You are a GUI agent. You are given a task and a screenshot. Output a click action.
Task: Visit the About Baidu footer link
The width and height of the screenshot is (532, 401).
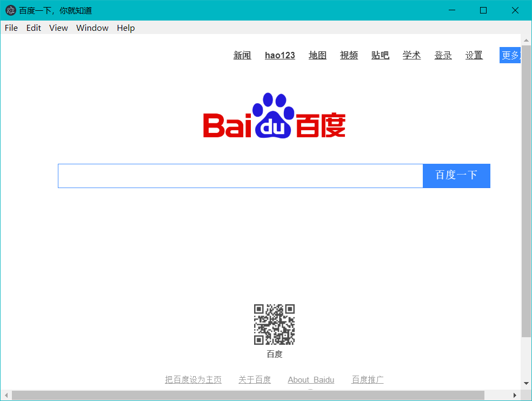[311, 380]
